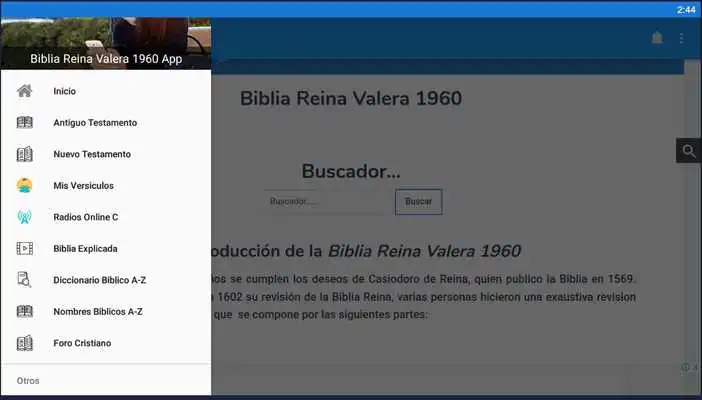The height and width of the screenshot is (400, 702).
Task: Click the book icon next to Foro Cristiano
Action: pos(25,343)
